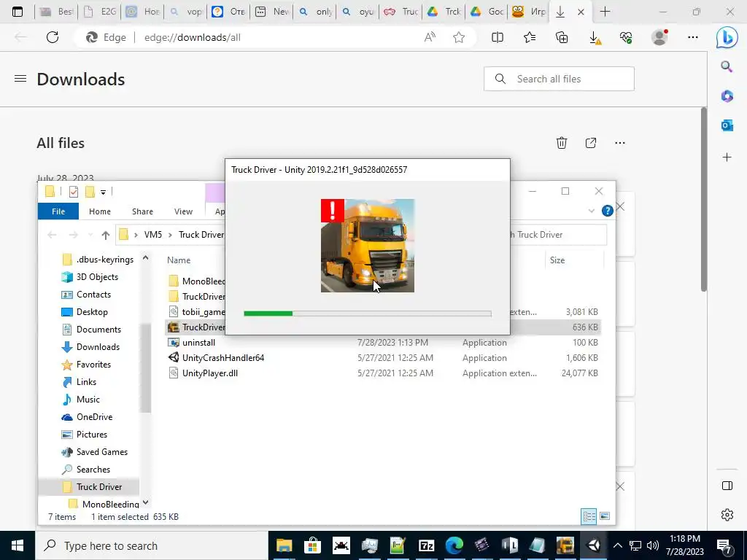
Task: Switch to the E2G browser tab
Action: (x=100, y=12)
